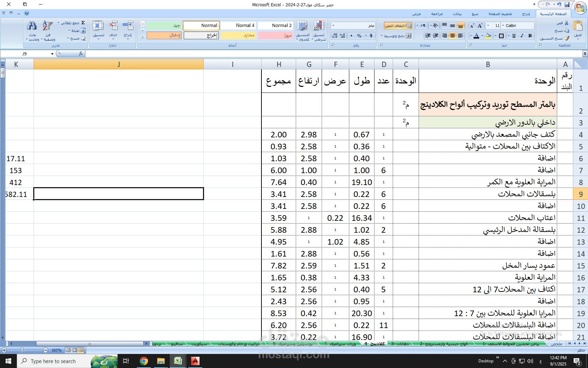
Task: Select the ملخص sheet tab
Action: tap(556, 344)
